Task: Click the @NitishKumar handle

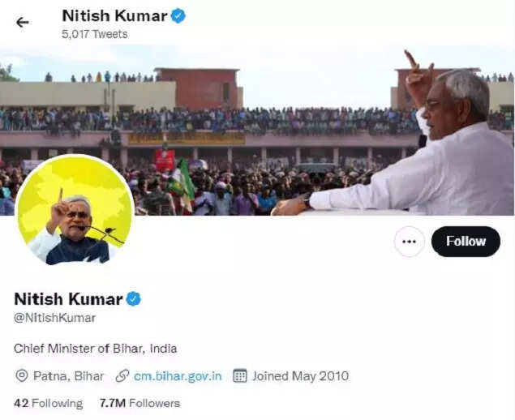Action: coord(54,318)
